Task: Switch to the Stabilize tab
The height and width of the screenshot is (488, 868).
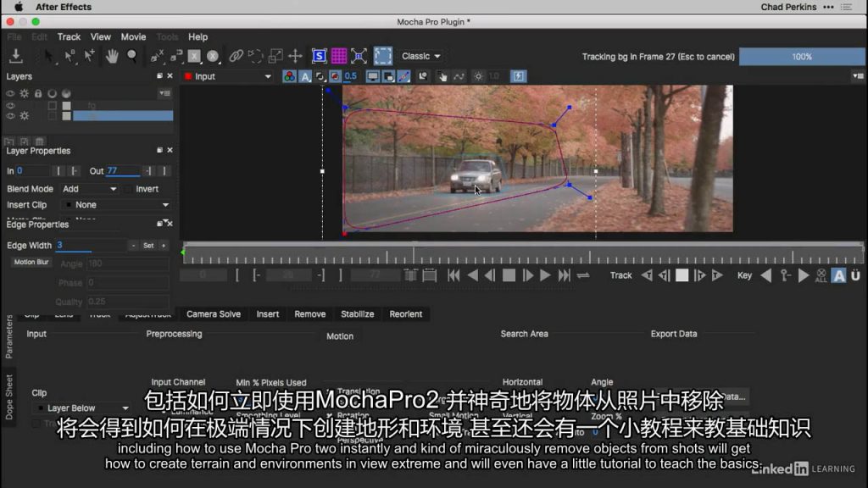Action: (x=358, y=314)
